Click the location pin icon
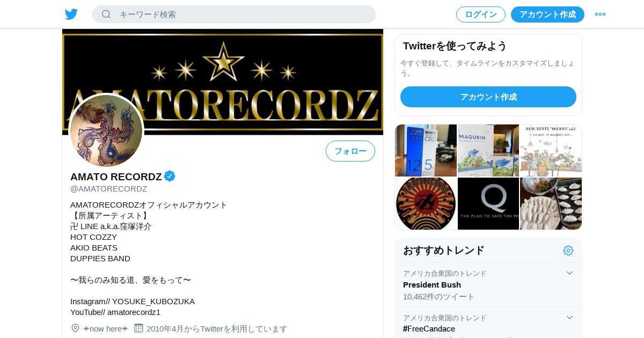Screen dimensions: 644x338 tap(75, 328)
